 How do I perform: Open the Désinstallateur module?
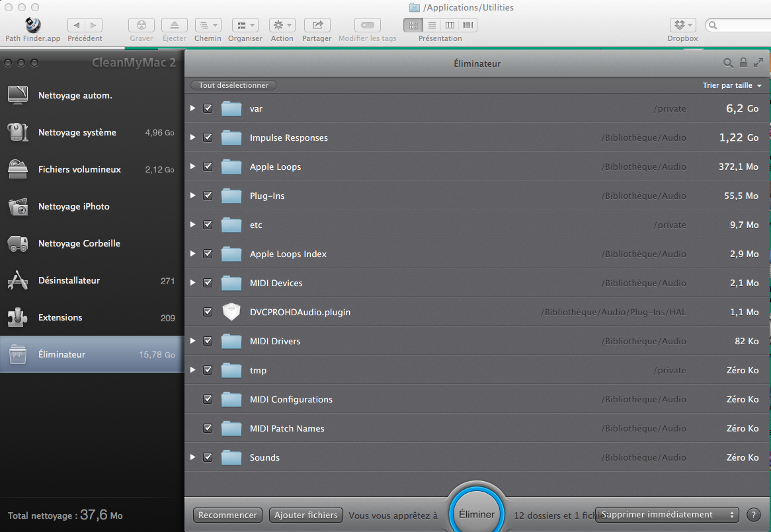tap(69, 281)
